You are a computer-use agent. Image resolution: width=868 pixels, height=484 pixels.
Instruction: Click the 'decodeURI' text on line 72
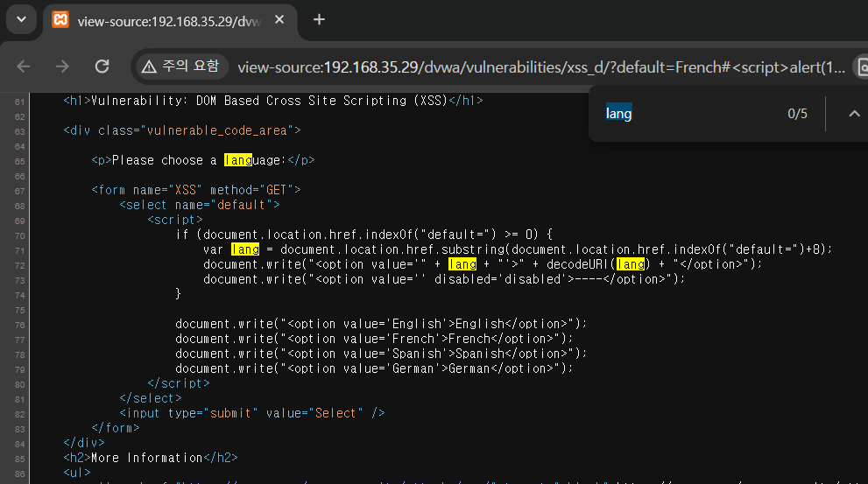[x=578, y=264]
